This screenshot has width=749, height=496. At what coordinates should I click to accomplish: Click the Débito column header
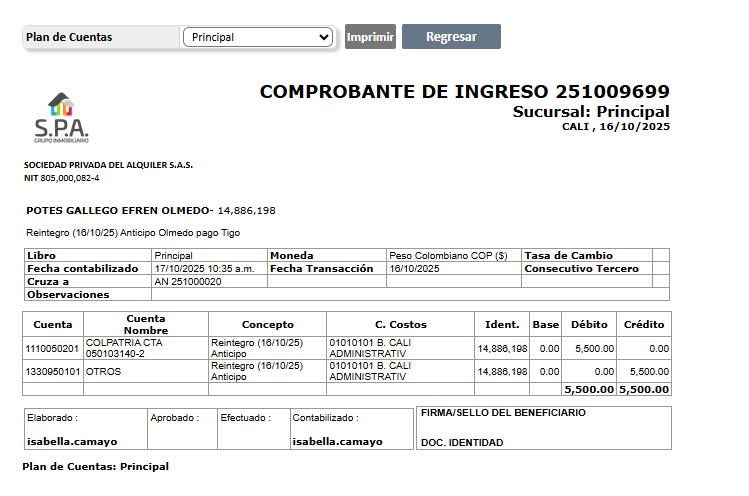pyautogui.click(x=589, y=325)
